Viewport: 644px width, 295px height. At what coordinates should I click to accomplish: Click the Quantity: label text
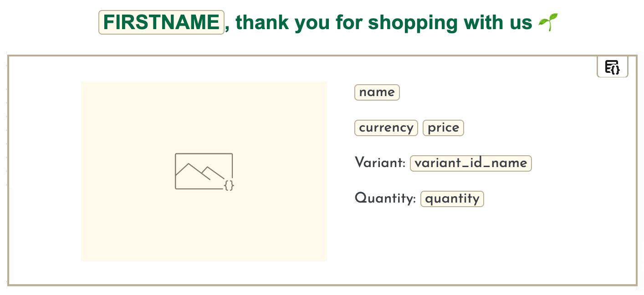[x=385, y=198]
